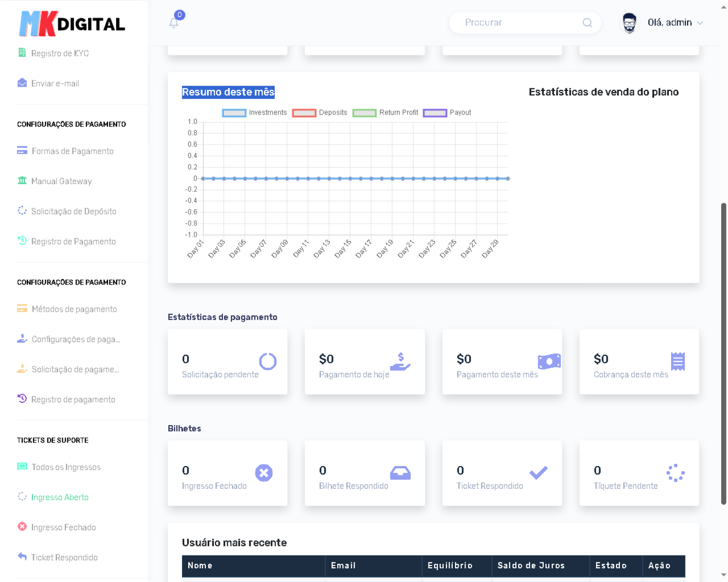Click the Payout legend color swatch
Image resolution: width=728 pixels, height=582 pixels.
click(x=435, y=113)
